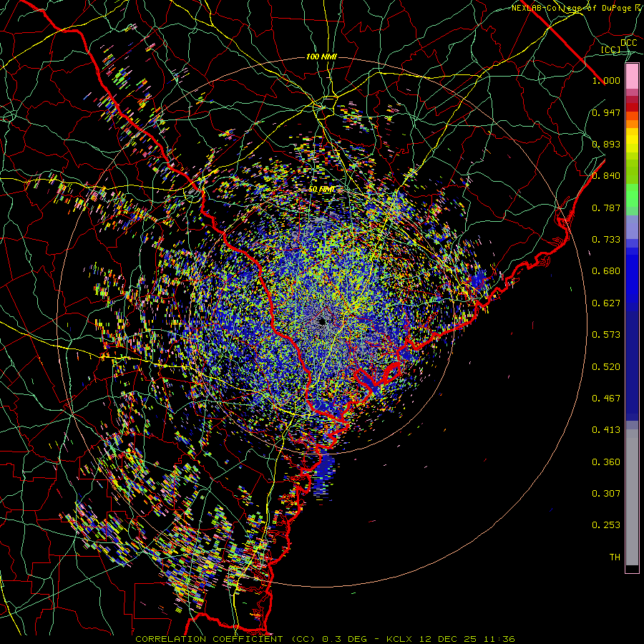The width and height of the screenshot is (644, 644).
Task: Select the 1.000 legend value
Action: [x=606, y=80]
